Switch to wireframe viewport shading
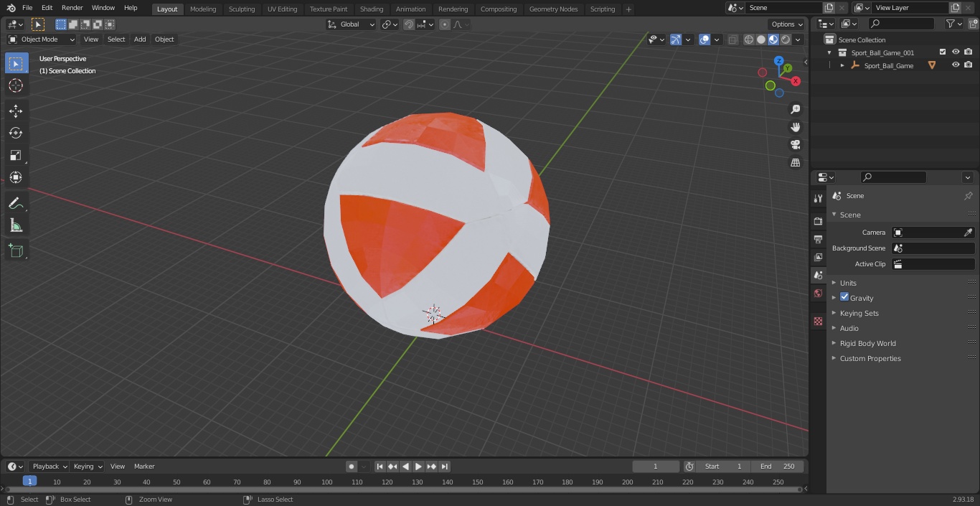The height and width of the screenshot is (506, 980). (749, 39)
